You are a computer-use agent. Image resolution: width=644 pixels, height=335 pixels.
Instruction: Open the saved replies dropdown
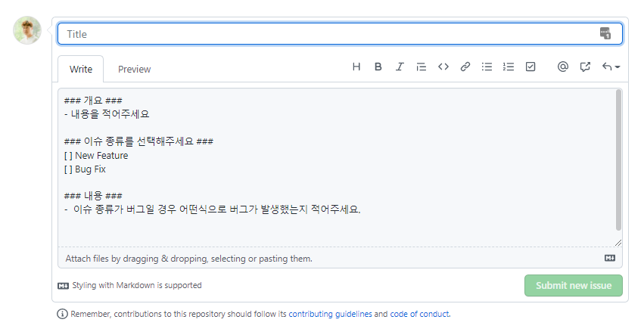611,67
